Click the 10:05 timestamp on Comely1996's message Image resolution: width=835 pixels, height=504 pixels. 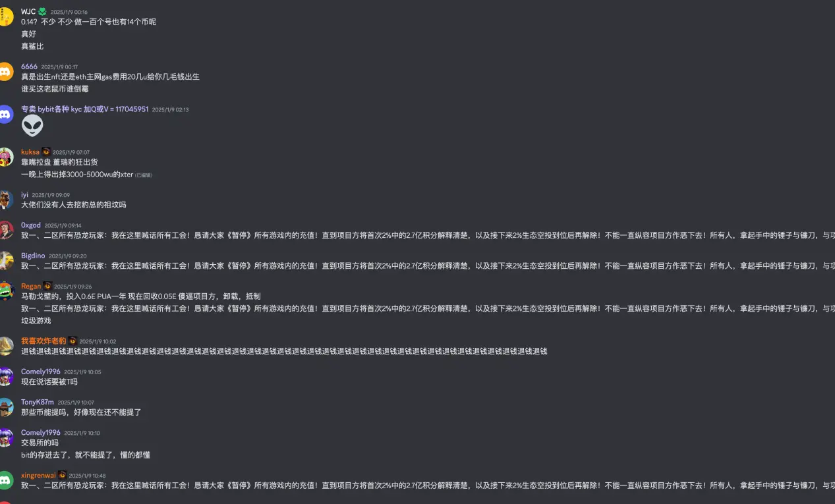82,372
